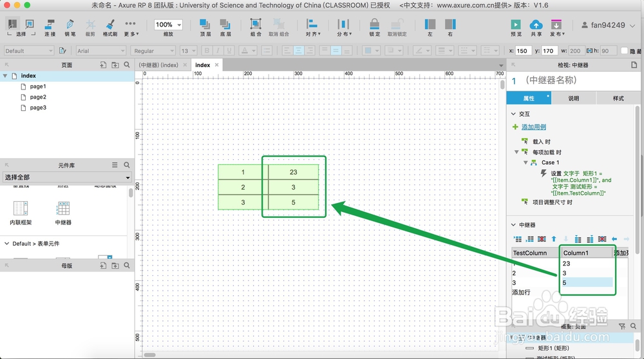Click the x position input field
The height and width of the screenshot is (359, 644).
coord(522,50)
